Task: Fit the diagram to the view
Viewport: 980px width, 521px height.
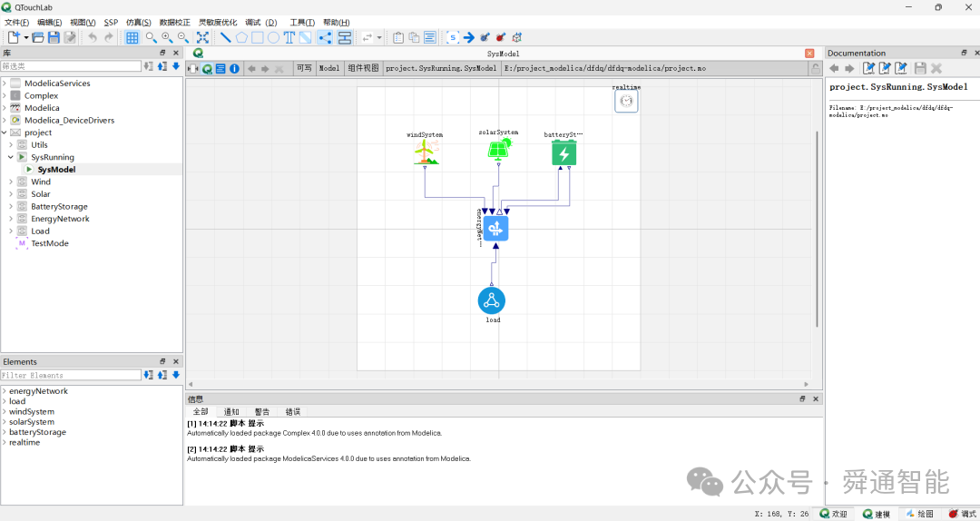Action: coord(202,37)
